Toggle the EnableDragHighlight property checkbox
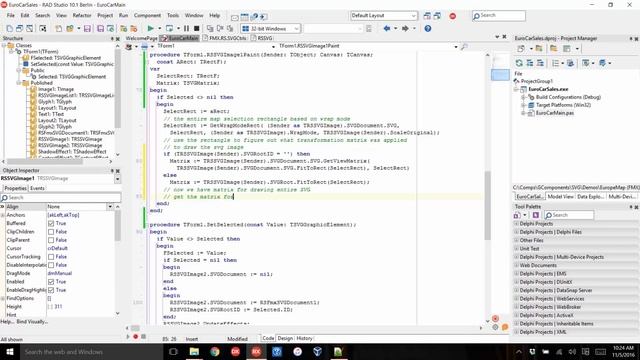This screenshot has height=360, width=640. [51, 290]
